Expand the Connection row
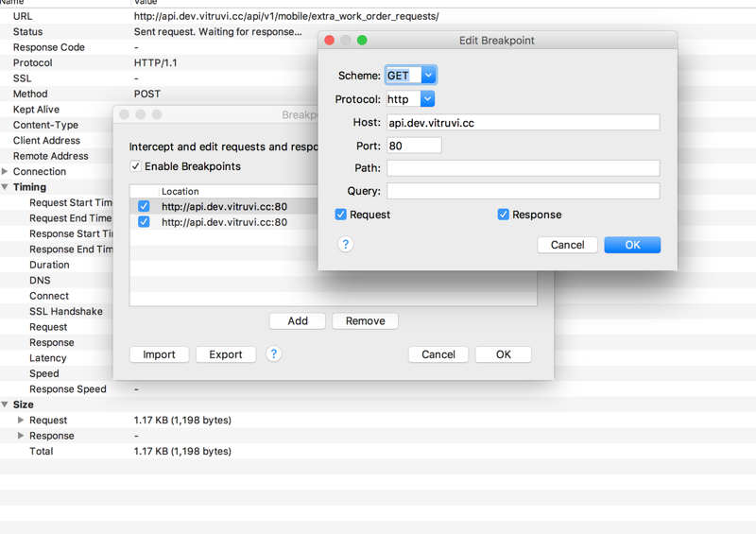The image size is (756, 534). pos(5,171)
